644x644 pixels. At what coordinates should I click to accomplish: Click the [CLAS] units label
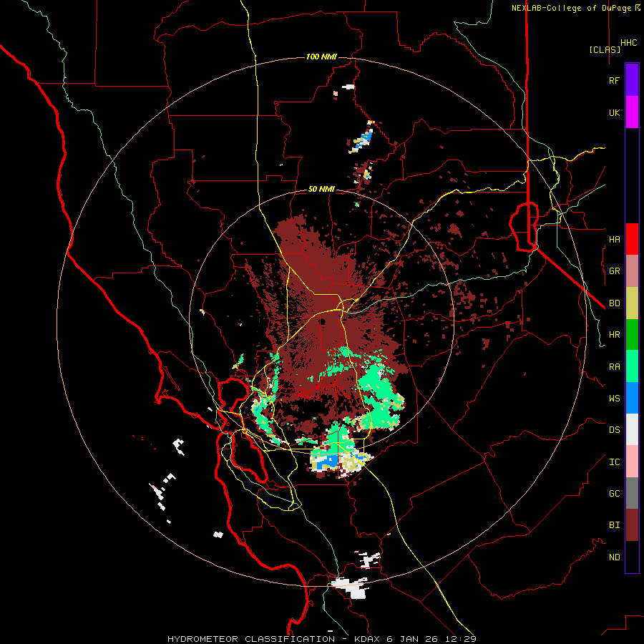point(605,49)
